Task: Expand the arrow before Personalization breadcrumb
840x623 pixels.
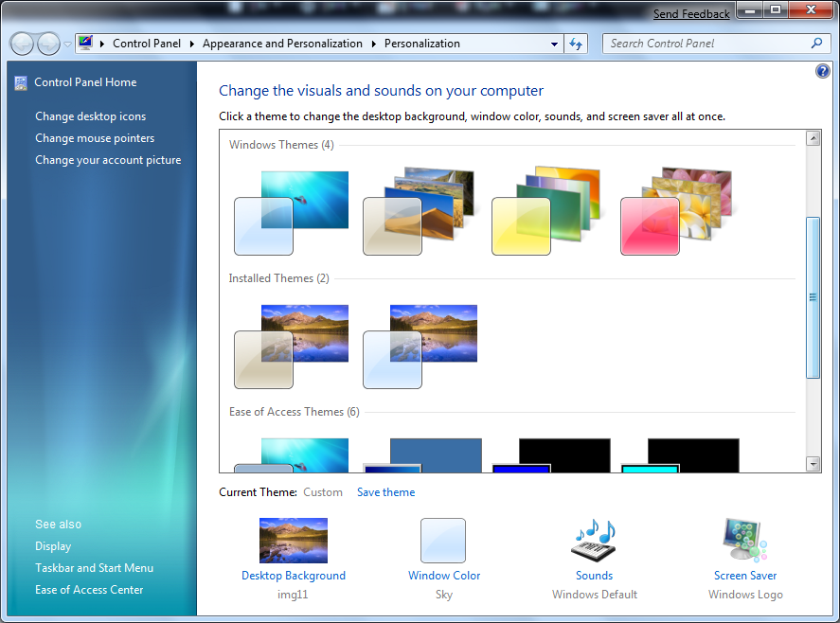Action: pos(374,44)
